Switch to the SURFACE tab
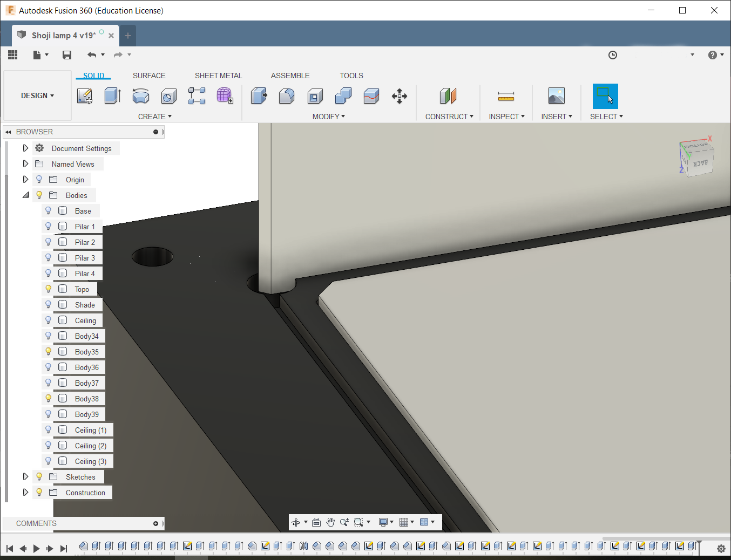The width and height of the screenshot is (731, 560). [x=149, y=76]
